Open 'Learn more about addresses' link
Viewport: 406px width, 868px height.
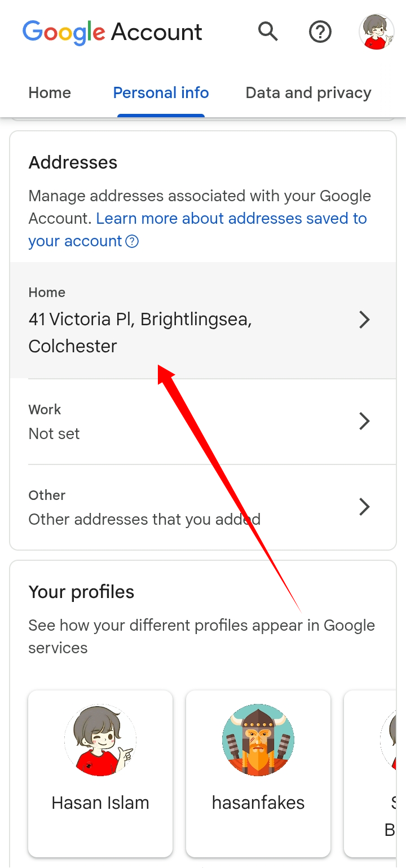pos(231,219)
